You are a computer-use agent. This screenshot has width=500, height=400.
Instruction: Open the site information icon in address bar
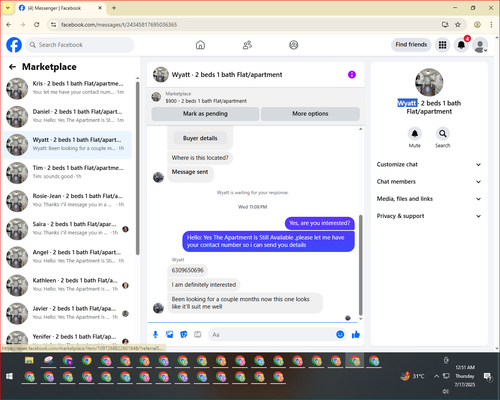pyautogui.click(x=53, y=24)
